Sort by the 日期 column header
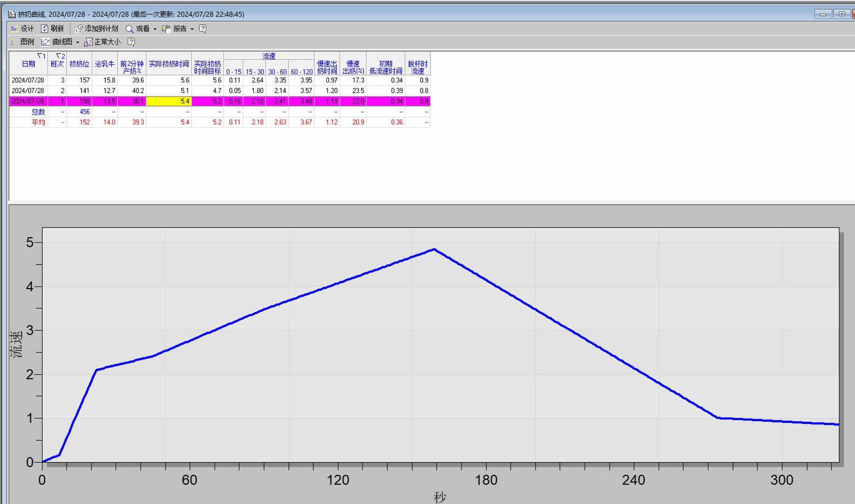This screenshot has width=855, height=504. [x=28, y=64]
